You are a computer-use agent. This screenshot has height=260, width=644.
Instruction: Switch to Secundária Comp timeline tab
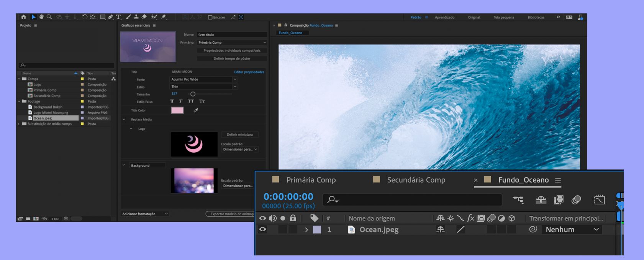416,180
